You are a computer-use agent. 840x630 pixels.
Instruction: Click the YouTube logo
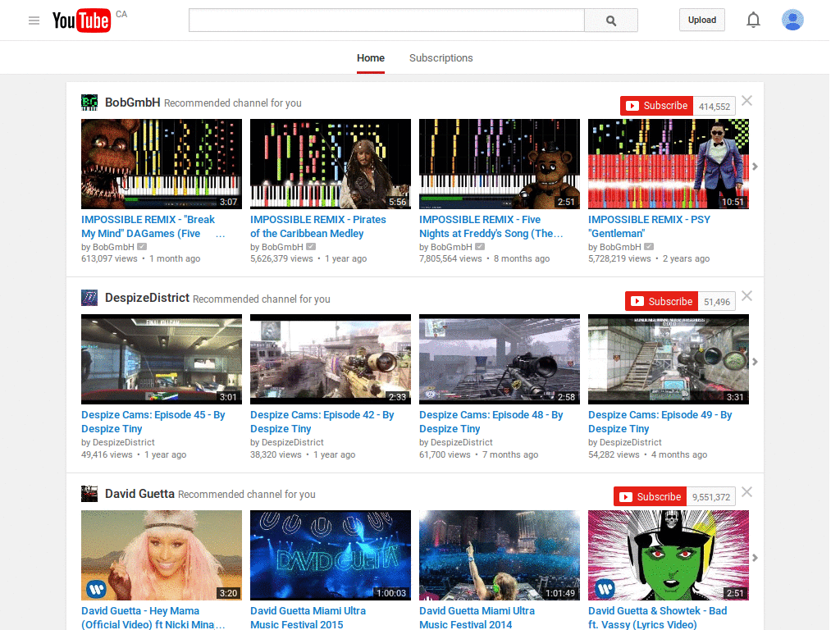(x=81, y=21)
